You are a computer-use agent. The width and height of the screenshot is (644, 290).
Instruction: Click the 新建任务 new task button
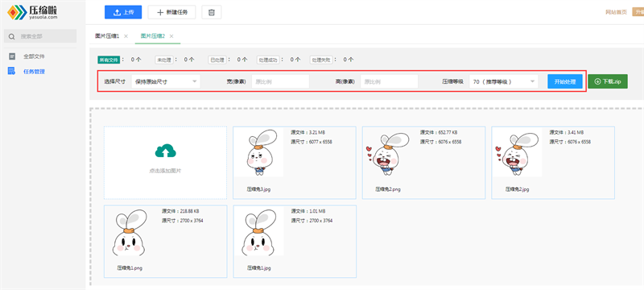[x=171, y=12]
